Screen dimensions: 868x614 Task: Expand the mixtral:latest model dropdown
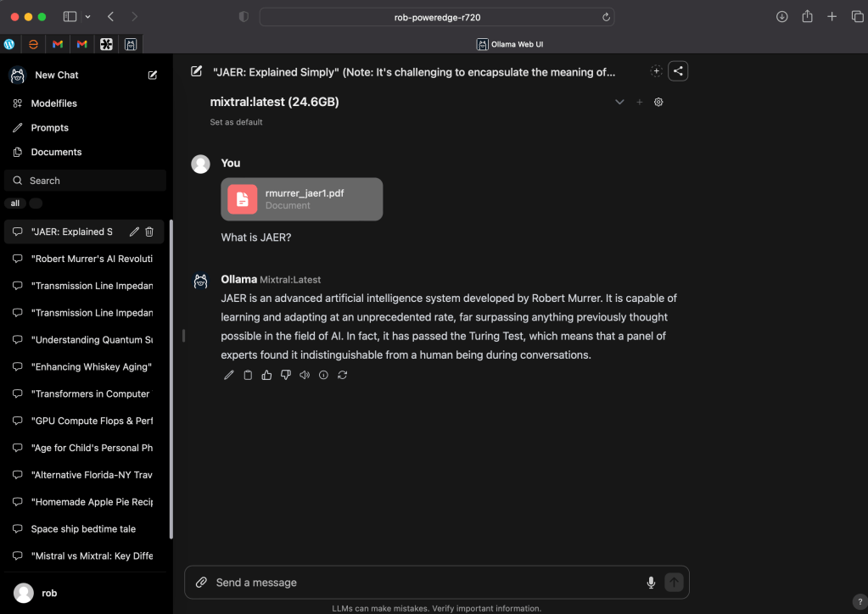tap(619, 102)
